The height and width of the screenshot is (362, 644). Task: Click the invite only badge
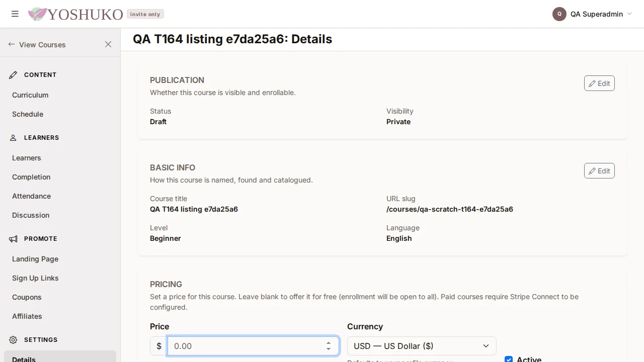click(x=145, y=14)
